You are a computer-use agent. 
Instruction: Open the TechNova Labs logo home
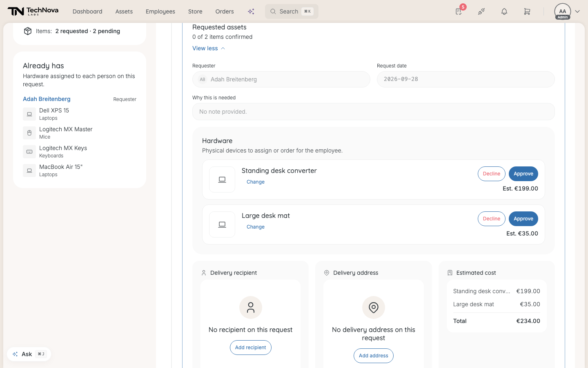click(33, 11)
